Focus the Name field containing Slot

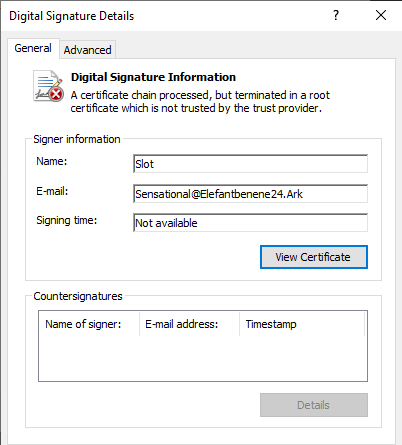coord(250,164)
